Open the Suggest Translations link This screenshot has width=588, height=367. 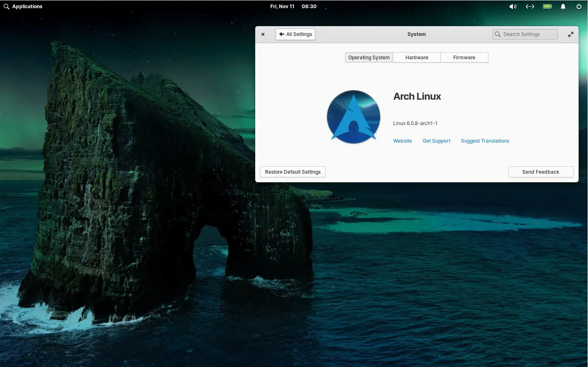pos(485,141)
